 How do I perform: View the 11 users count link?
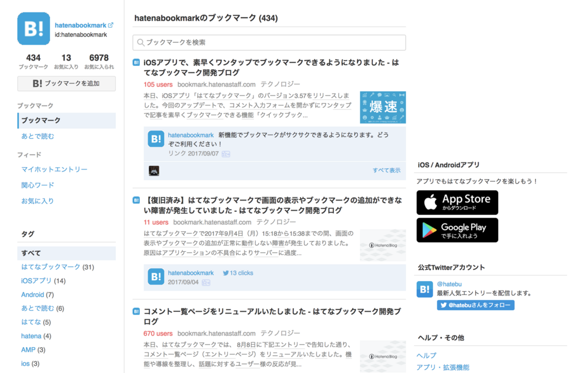(x=156, y=222)
